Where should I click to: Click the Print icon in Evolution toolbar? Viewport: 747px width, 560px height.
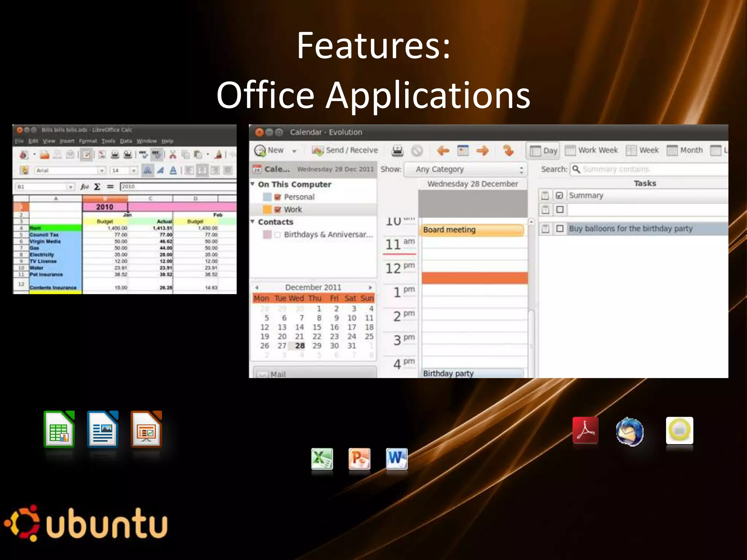[x=397, y=151]
